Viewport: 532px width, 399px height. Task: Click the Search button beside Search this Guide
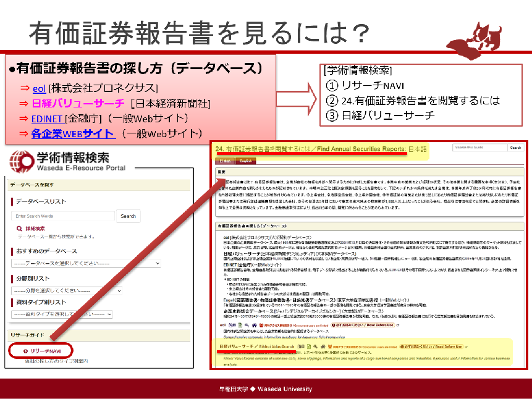pos(515,148)
